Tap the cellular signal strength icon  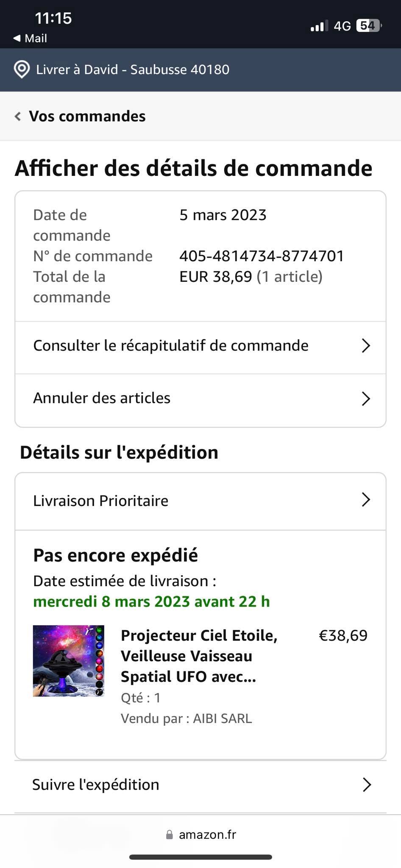319,26
